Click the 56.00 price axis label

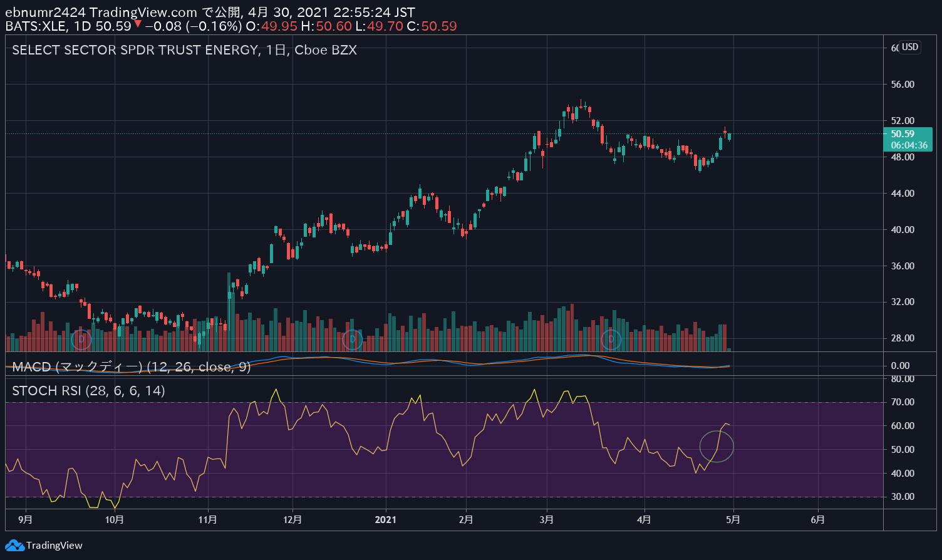coord(903,85)
